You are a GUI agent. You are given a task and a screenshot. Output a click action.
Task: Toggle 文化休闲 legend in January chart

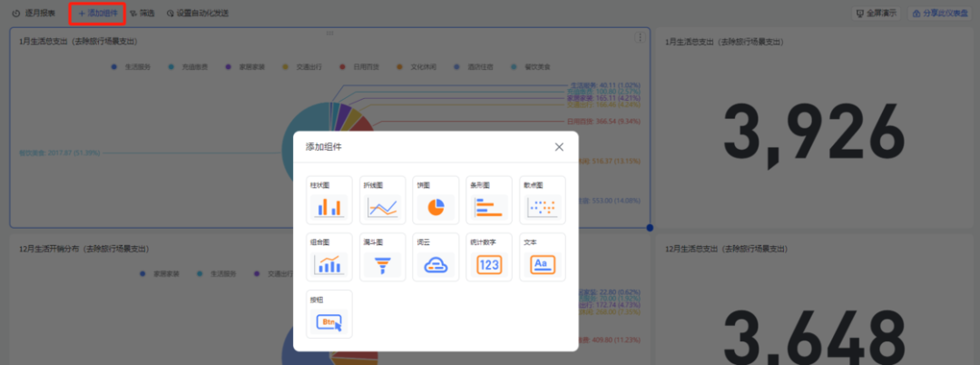click(416, 66)
